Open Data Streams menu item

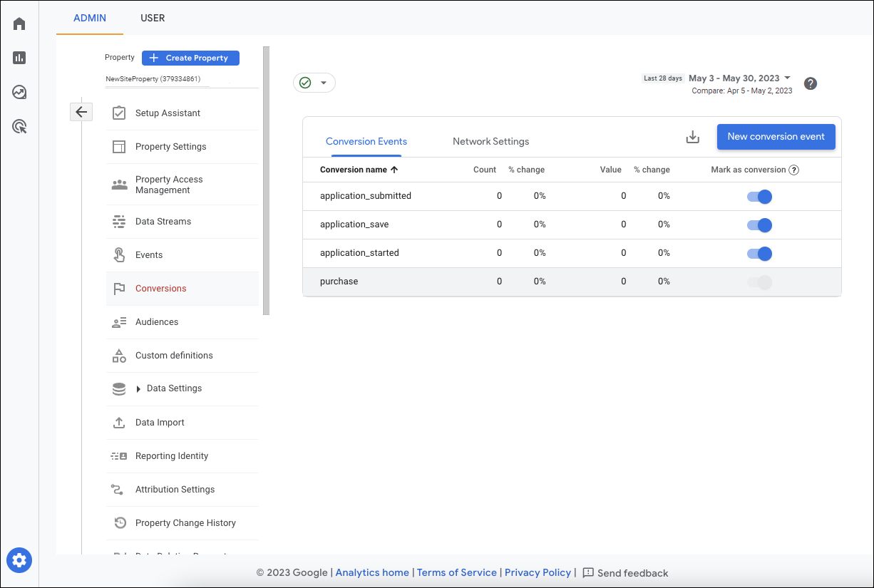click(182, 222)
